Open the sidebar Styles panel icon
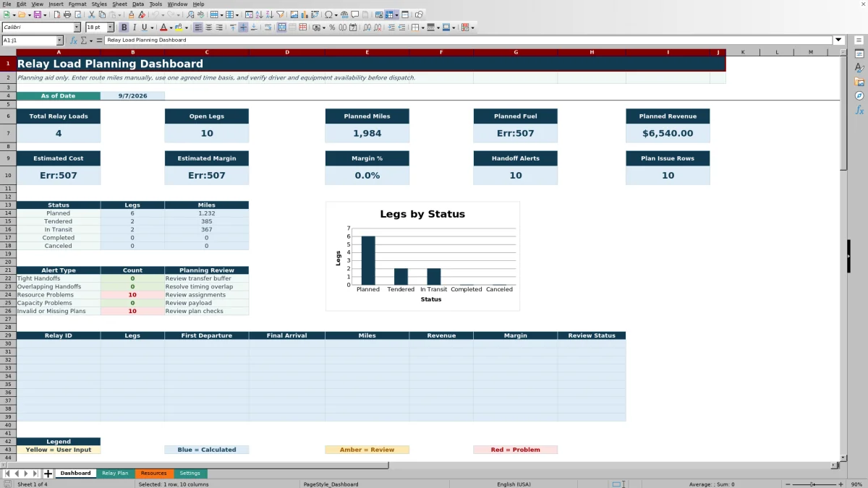This screenshot has height=488, width=868. click(x=859, y=67)
